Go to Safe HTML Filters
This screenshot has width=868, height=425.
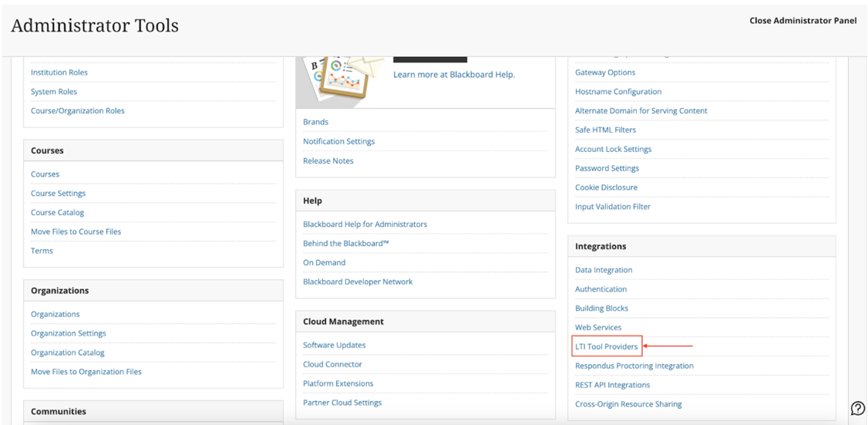pyautogui.click(x=605, y=130)
